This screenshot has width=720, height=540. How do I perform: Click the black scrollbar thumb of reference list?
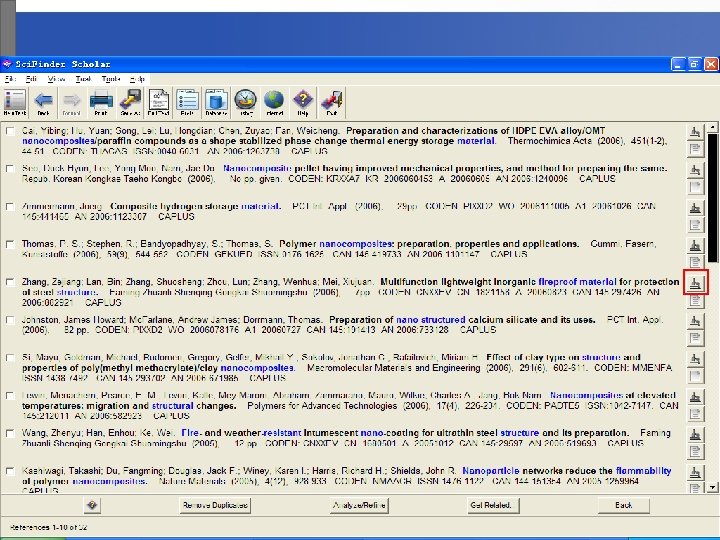[x=712, y=197]
